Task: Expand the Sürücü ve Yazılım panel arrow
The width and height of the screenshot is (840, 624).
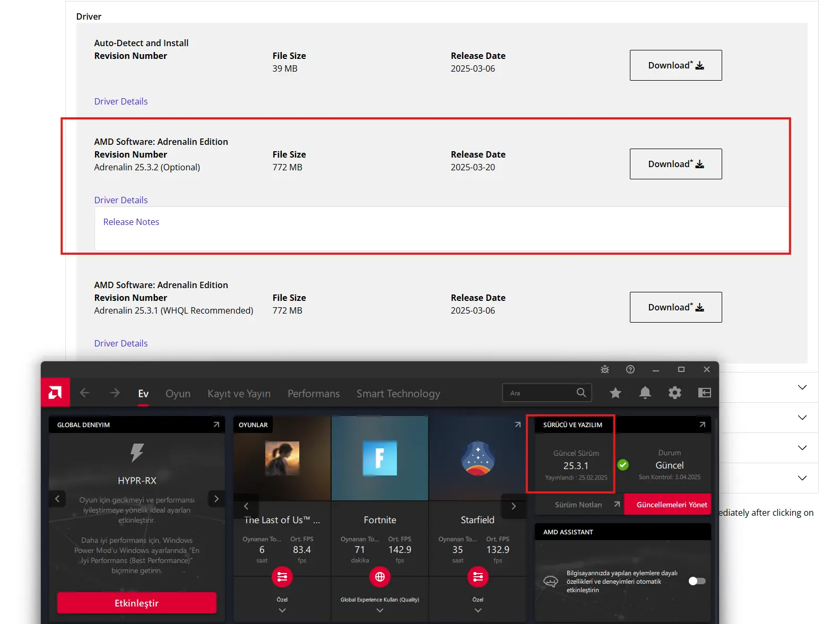Action: (703, 424)
